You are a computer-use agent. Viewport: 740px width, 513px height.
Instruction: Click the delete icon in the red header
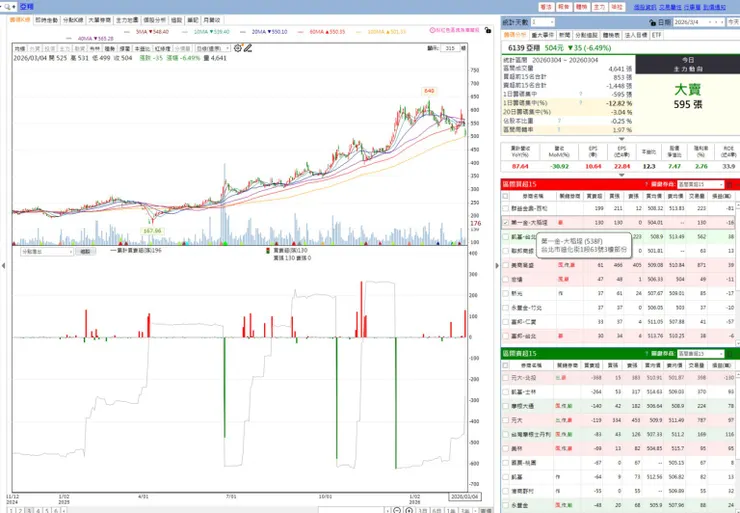tap(730, 184)
